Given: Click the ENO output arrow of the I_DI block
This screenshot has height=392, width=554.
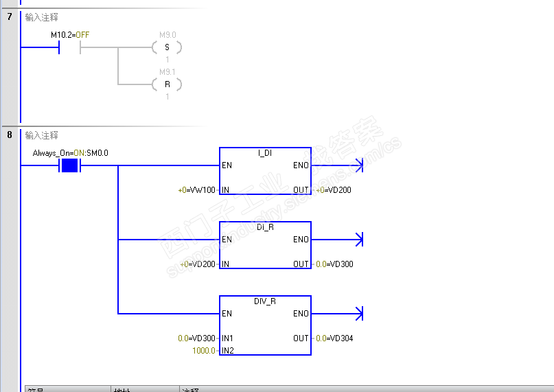Looking at the screenshot, I should [359, 165].
